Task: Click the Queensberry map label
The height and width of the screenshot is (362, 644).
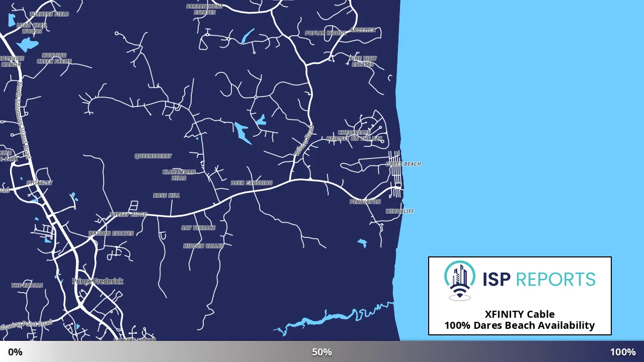Action: click(153, 156)
